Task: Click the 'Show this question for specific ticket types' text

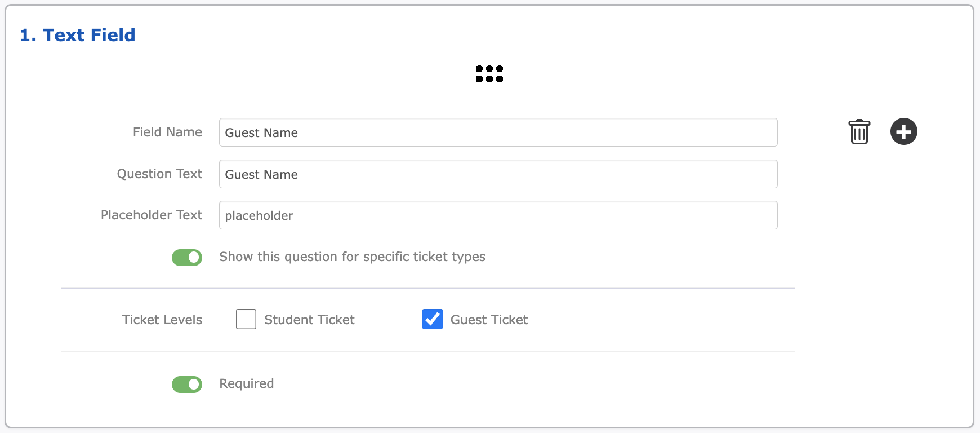Action: pyautogui.click(x=352, y=257)
